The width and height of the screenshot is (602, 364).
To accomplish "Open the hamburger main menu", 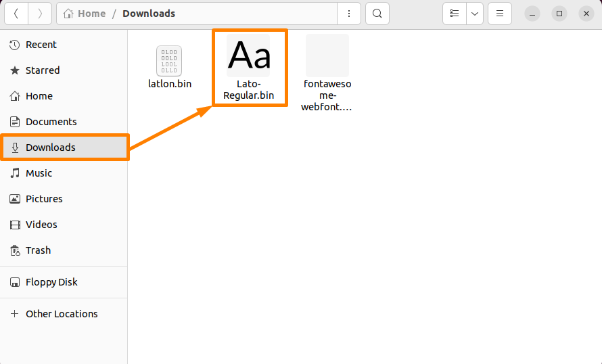I will [500, 14].
